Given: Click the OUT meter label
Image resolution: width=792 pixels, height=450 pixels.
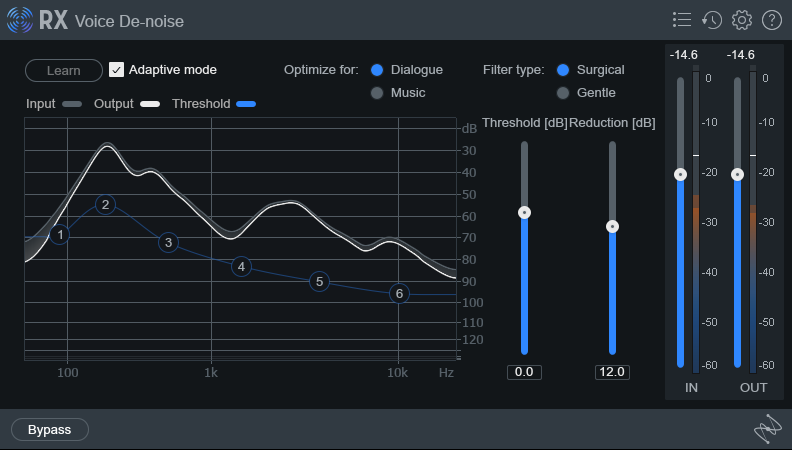Looking at the screenshot, I should tap(754, 387).
